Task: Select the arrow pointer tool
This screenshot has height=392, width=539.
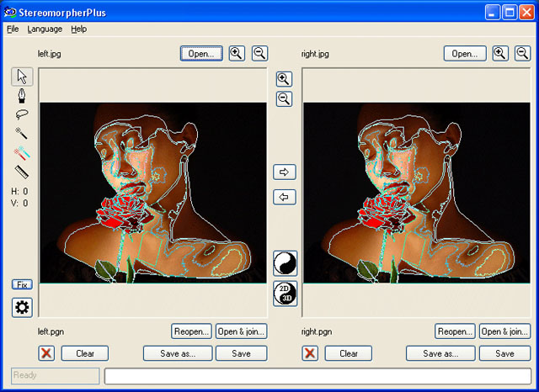Action: 22,77
